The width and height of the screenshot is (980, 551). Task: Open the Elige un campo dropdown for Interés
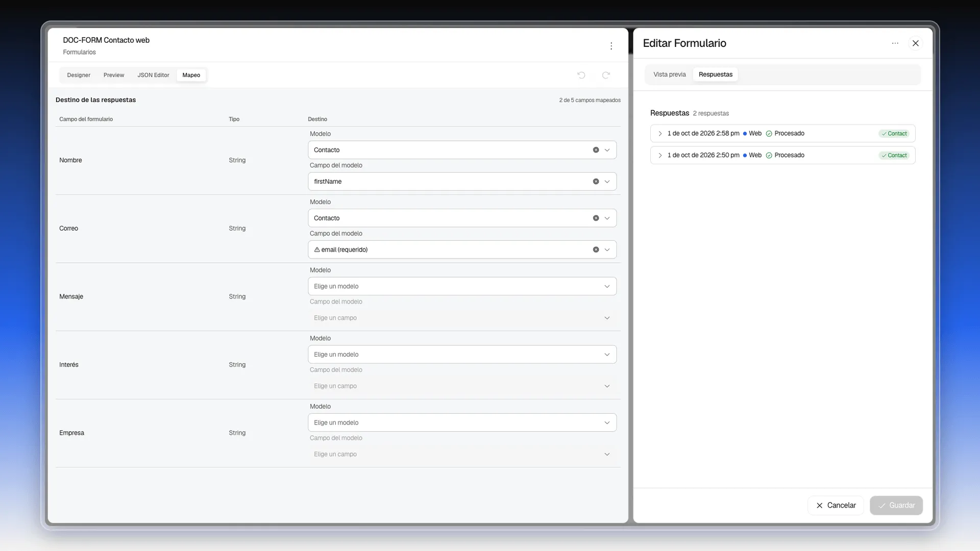tap(462, 386)
